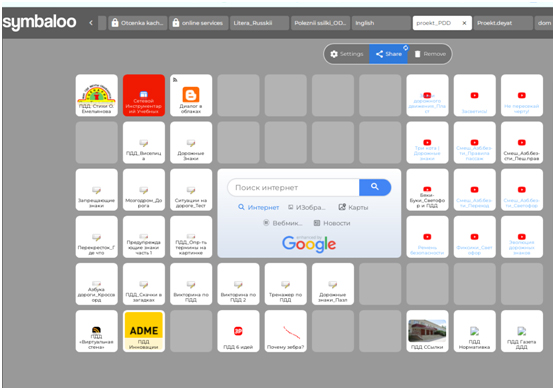
Task: Open the ПДД Нормативка tile
Action: pyautogui.click(x=475, y=331)
